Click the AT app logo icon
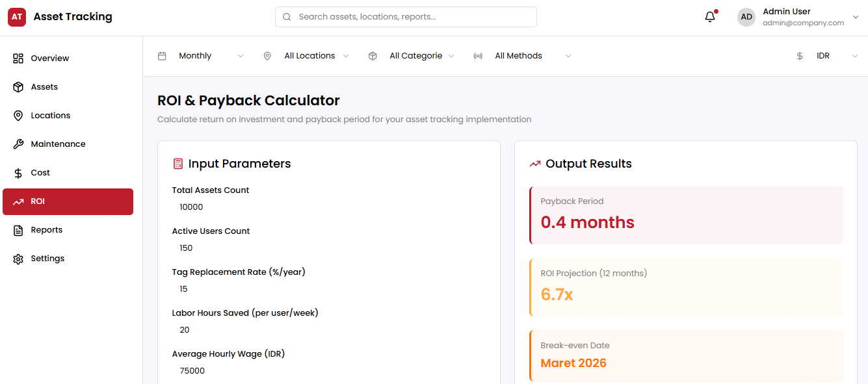This screenshot has height=384, width=868. pyautogui.click(x=17, y=17)
